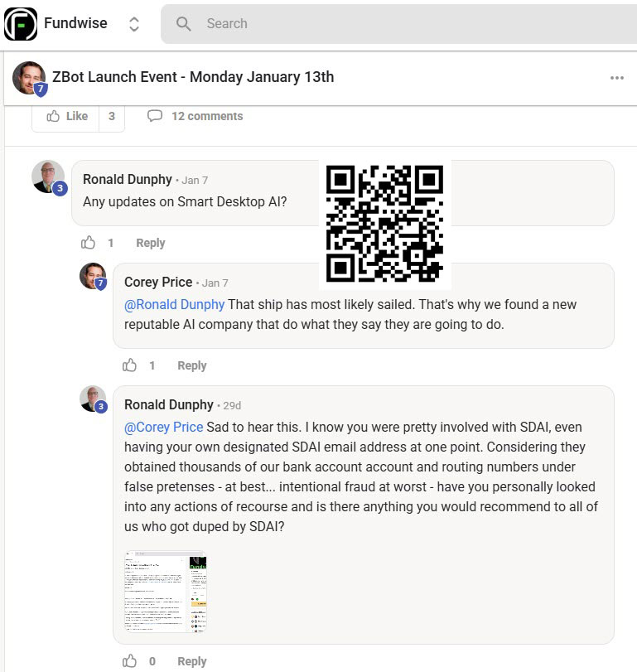The width and height of the screenshot is (637, 672).
Task: Click the like count on Corey's reply
Action: point(152,365)
